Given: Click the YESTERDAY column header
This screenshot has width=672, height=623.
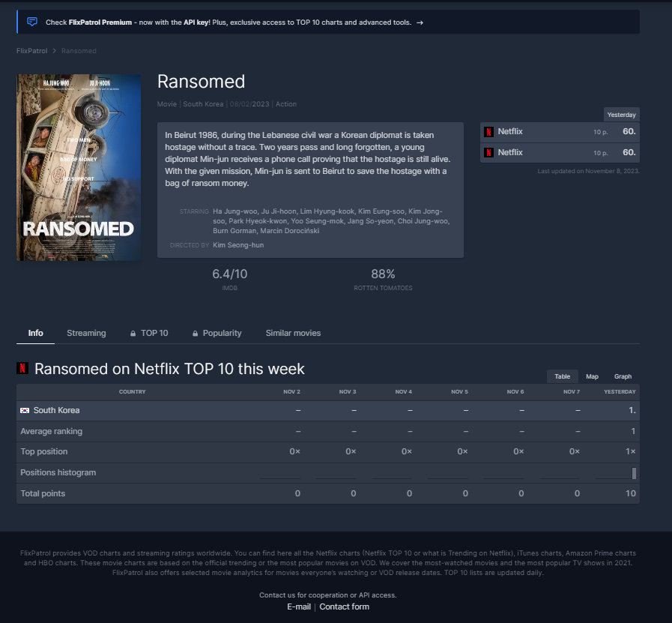Looking at the screenshot, I should point(620,391).
